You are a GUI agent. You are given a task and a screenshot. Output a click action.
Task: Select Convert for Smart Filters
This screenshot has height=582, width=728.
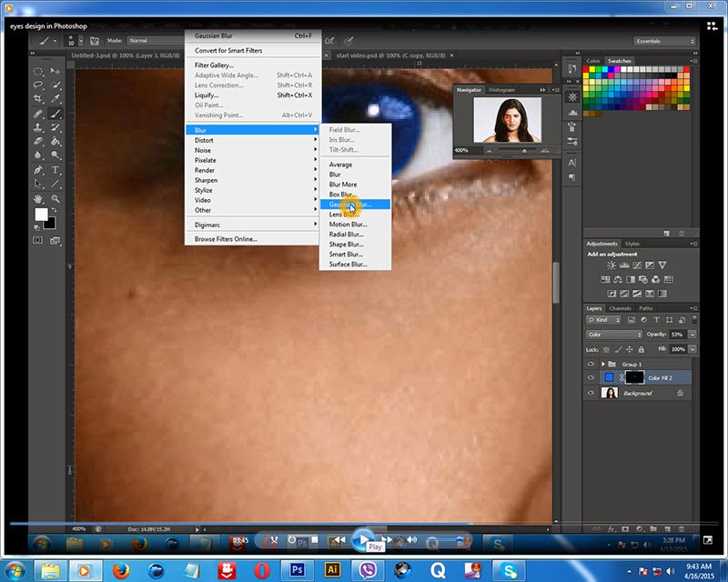[x=253, y=51]
